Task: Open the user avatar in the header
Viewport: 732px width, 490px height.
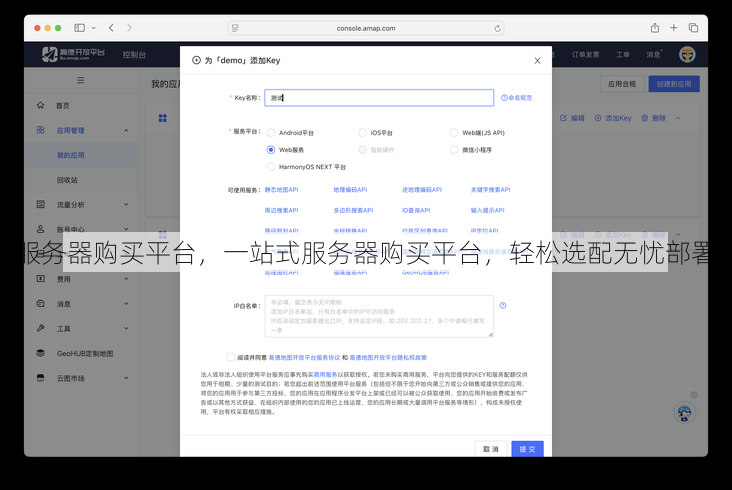Action: click(x=687, y=55)
